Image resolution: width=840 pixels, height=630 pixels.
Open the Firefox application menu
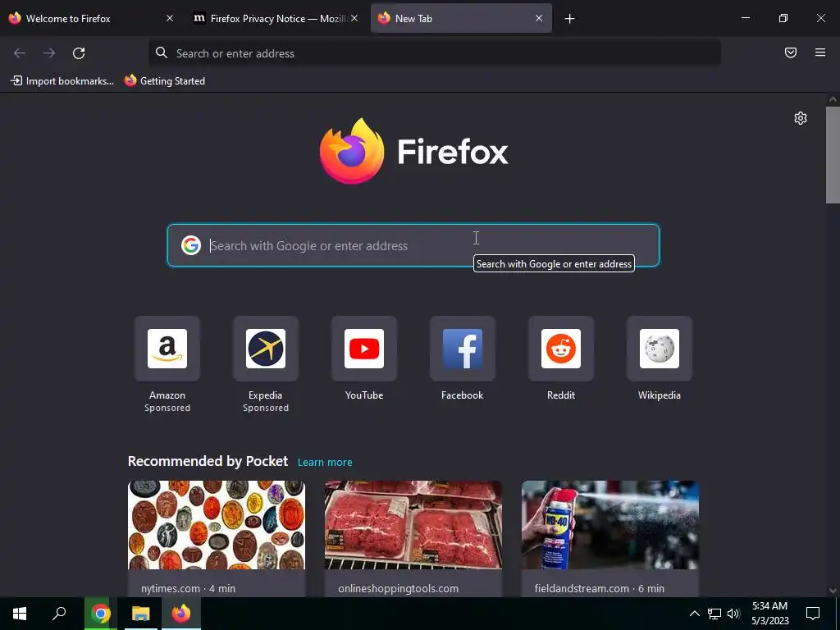(819, 52)
